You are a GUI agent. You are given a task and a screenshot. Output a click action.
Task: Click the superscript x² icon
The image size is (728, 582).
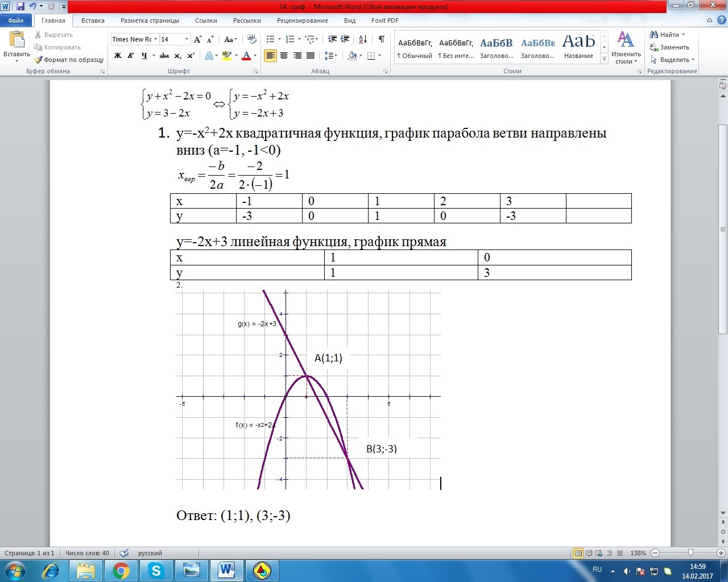click(x=191, y=56)
